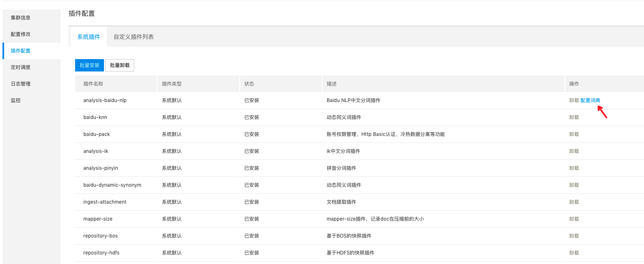Image resolution: width=644 pixels, height=264 pixels.
Task: Click 卸载 for analysis-baidu-nlp
Action: coord(574,100)
